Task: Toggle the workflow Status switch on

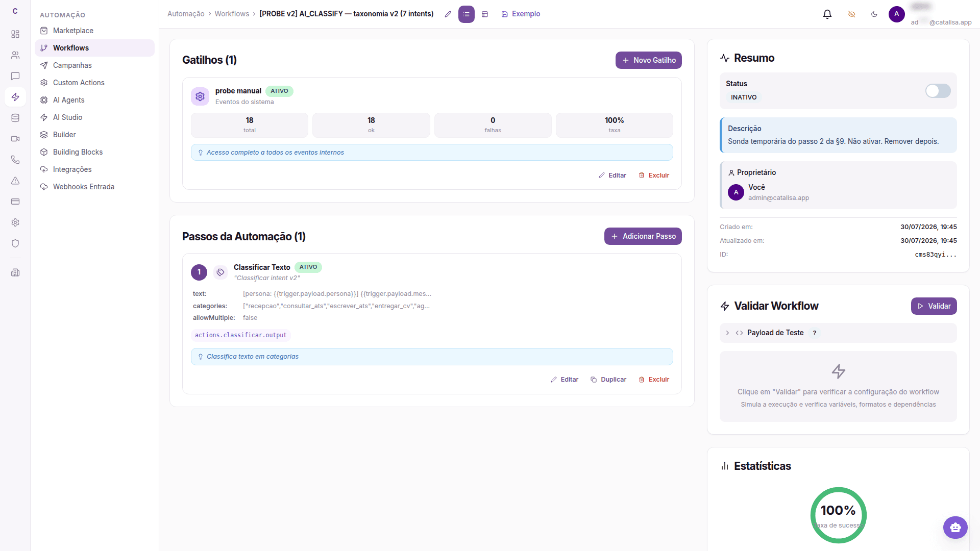Action: 938,91
